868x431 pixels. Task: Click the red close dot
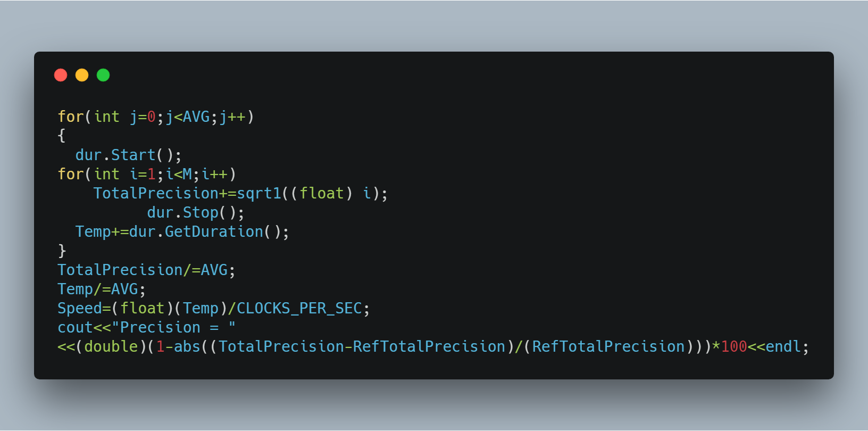[x=61, y=75]
